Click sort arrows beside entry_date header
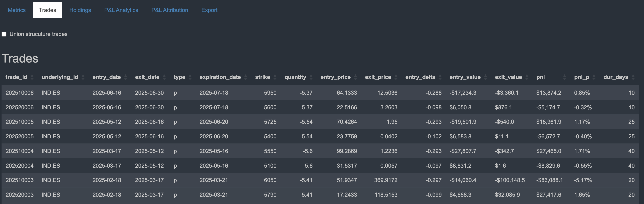This screenshot has height=204, width=644. click(x=125, y=77)
